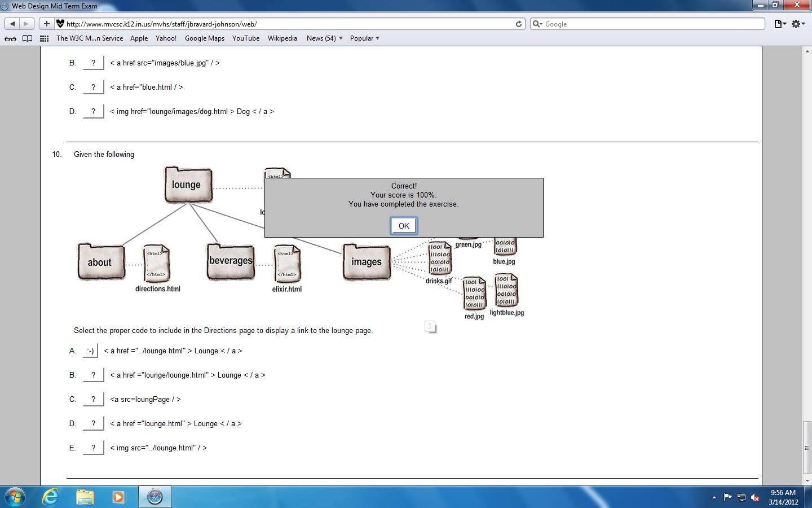The width and height of the screenshot is (812, 508).
Task: Select answer B for lounge/lounge.html link
Action: pos(93,375)
